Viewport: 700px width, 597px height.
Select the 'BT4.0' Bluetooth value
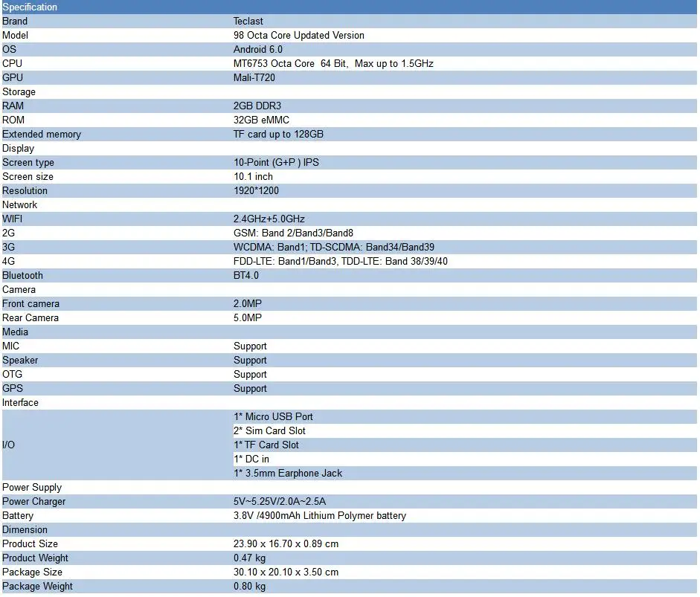pyautogui.click(x=246, y=276)
